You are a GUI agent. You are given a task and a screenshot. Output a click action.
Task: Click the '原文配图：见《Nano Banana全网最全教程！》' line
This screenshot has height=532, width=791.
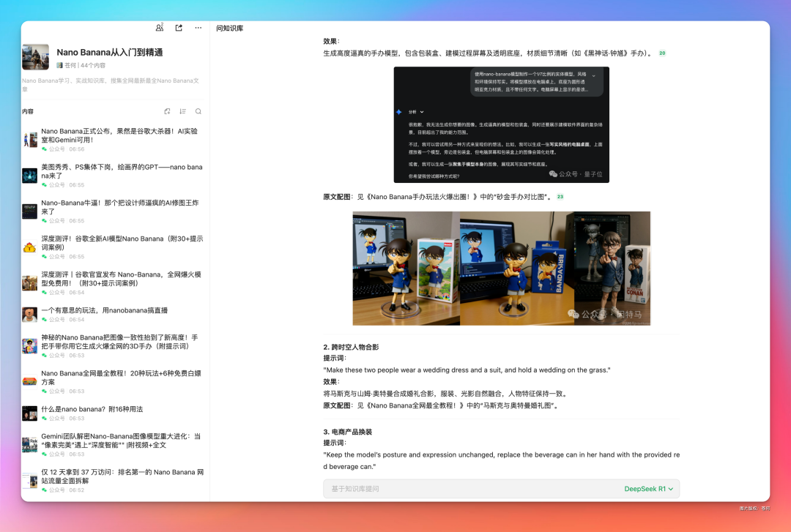(440, 405)
